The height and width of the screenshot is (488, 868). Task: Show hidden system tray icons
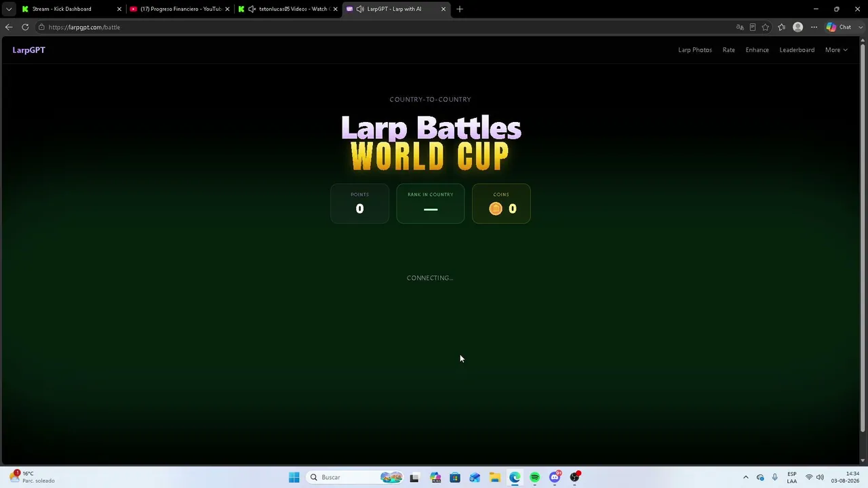point(746,477)
